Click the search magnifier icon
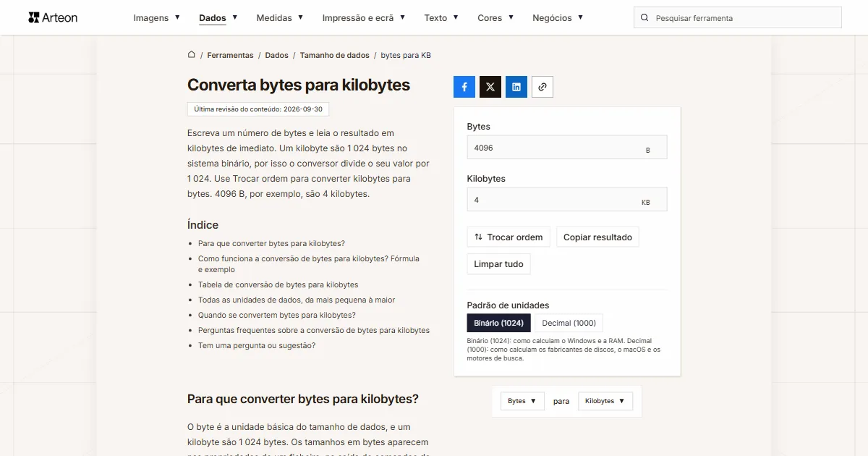The image size is (868, 456). (x=644, y=17)
